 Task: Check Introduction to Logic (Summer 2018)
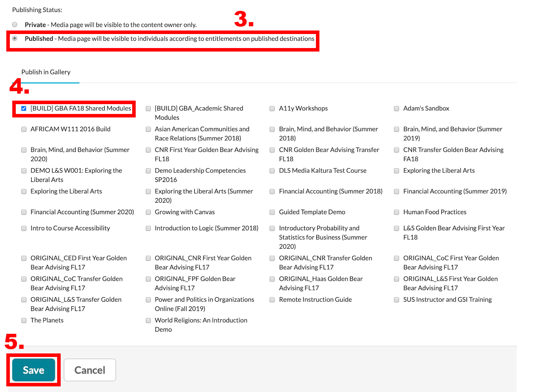148,228
